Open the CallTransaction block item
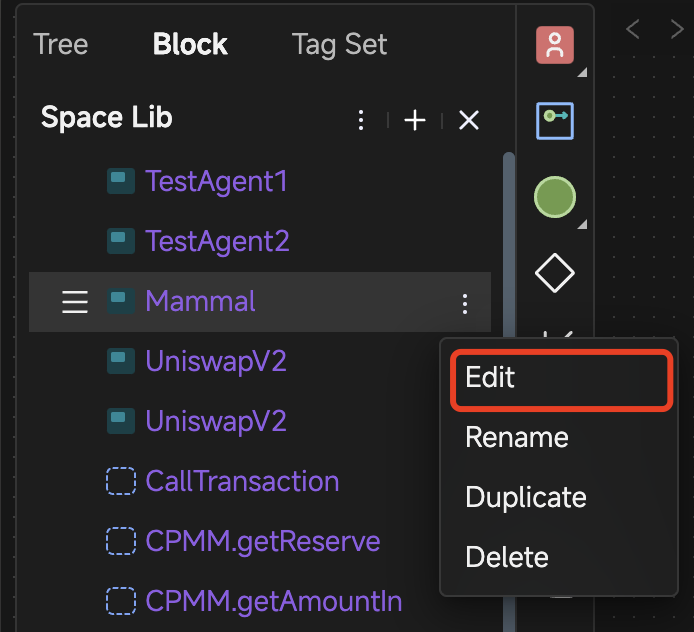 (x=242, y=482)
